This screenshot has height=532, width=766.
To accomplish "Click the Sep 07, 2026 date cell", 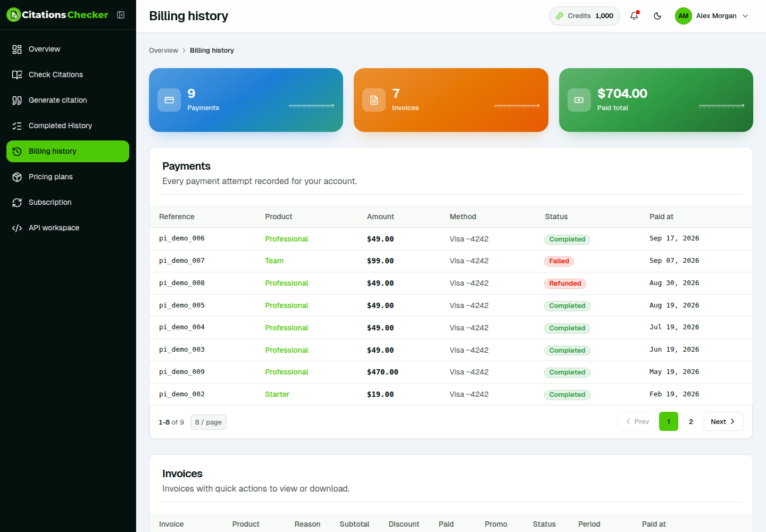I will pyautogui.click(x=674, y=261).
